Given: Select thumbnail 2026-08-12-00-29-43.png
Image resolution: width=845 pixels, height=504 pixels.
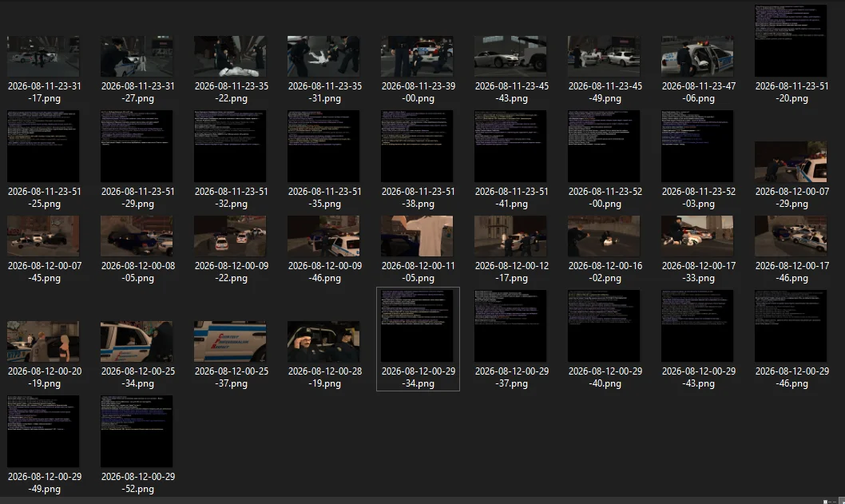Looking at the screenshot, I should tap(697, 326).
